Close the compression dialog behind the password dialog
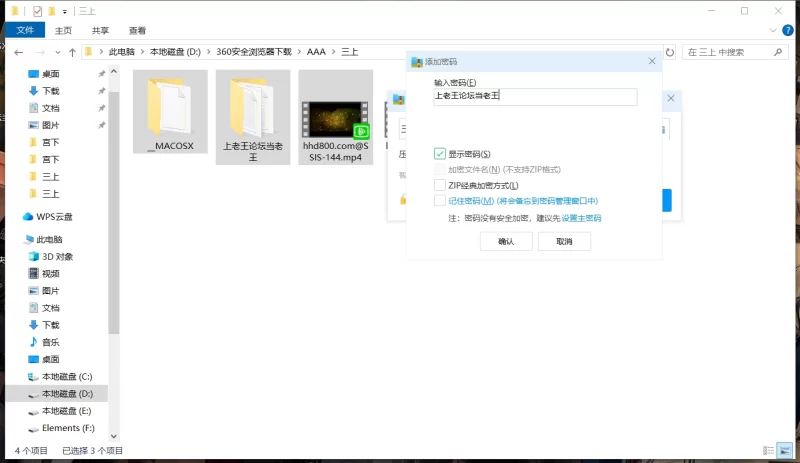The width and height of the screenshot is (800, 463). point(671,98)
